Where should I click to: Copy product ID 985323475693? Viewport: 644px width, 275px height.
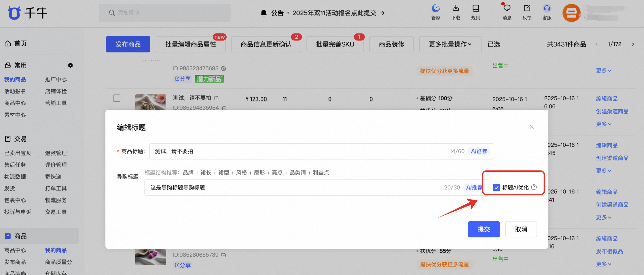[x=224, y=68]
